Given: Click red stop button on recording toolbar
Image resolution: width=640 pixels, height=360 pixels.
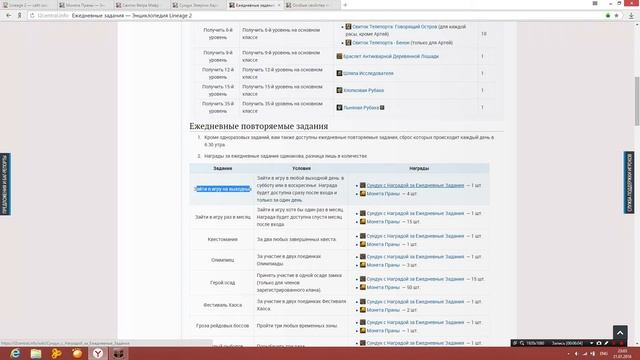Looking at the screenshot, I should [x=614, y=343].
